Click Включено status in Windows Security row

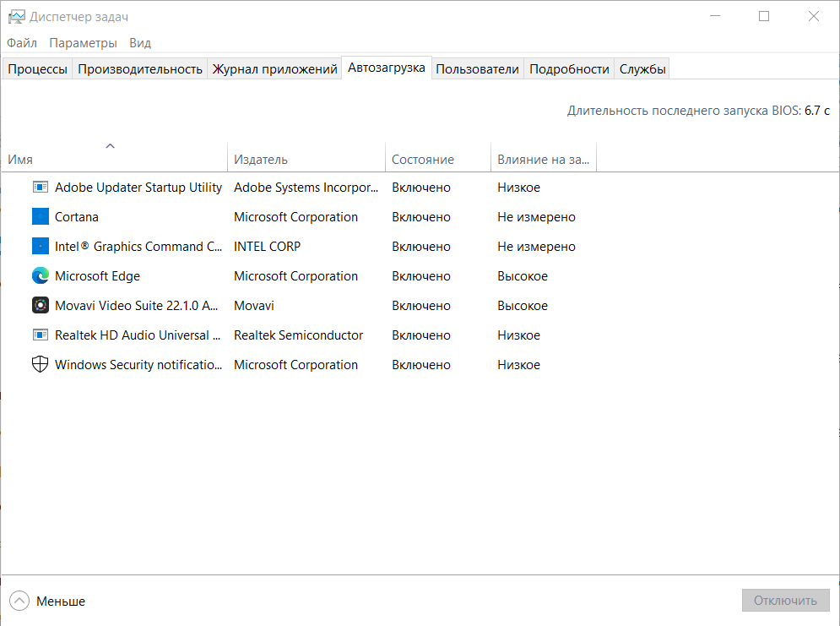coord(421,364)
